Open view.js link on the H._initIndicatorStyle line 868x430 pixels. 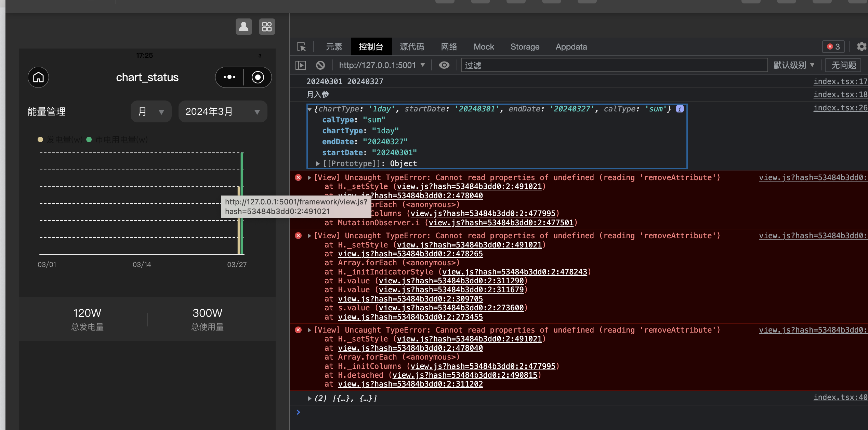514,272
